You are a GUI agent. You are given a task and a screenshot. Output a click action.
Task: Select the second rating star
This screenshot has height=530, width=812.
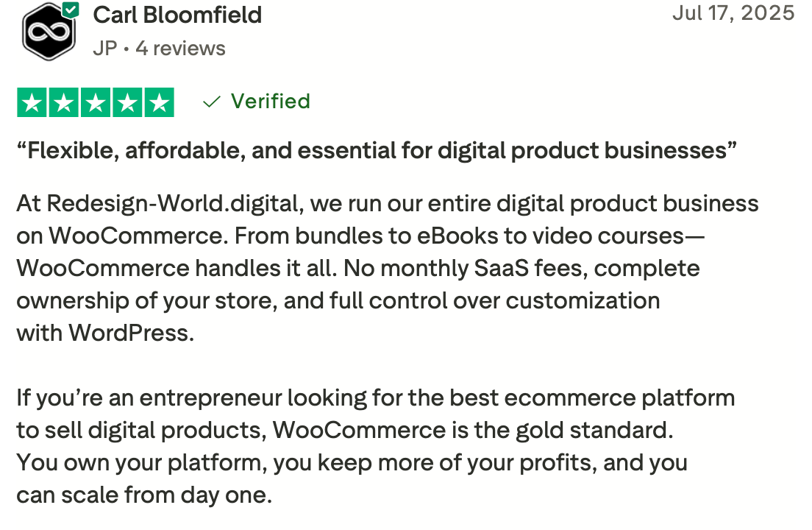coord(63,102)
